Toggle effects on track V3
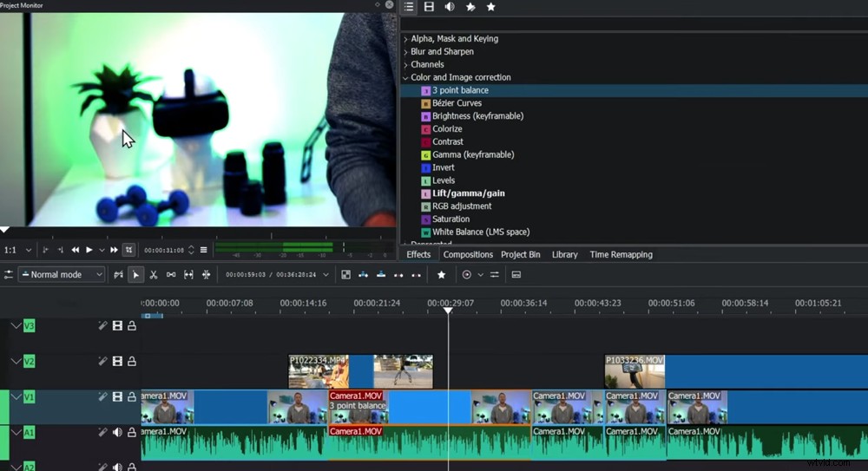This screenshot has width=868, height=471. tap(102, 325)
